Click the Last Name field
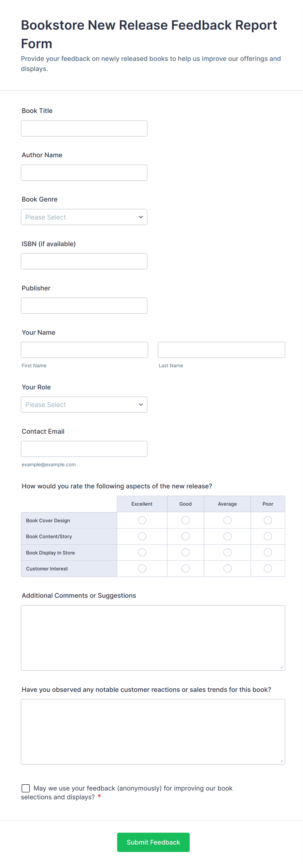The height and width of the screenshot is (868, 303). [221, 350]
